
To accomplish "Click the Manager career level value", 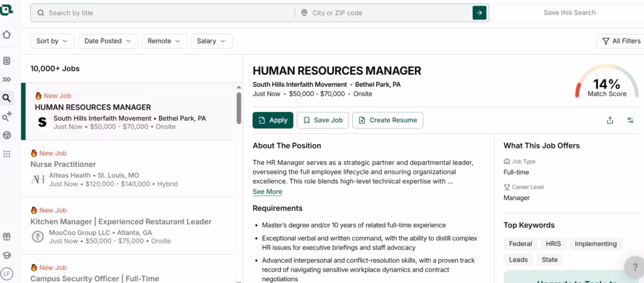I will (x=517, y=197).
